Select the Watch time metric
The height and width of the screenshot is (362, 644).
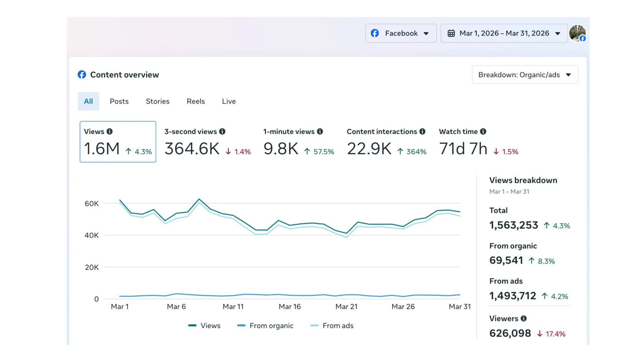[479, 142]
